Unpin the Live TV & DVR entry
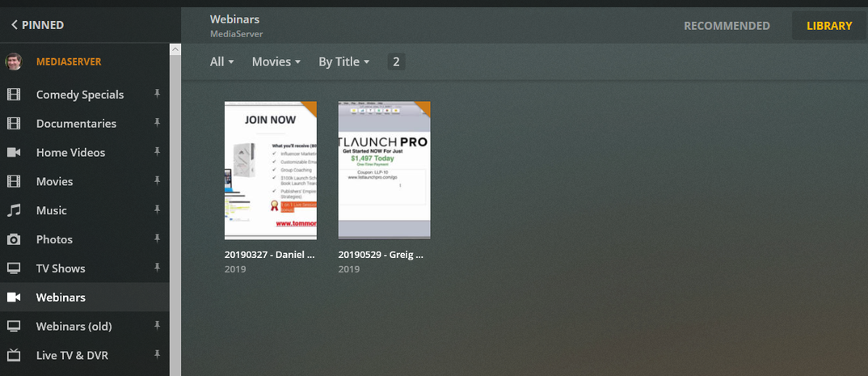 [x=158, y=354]
